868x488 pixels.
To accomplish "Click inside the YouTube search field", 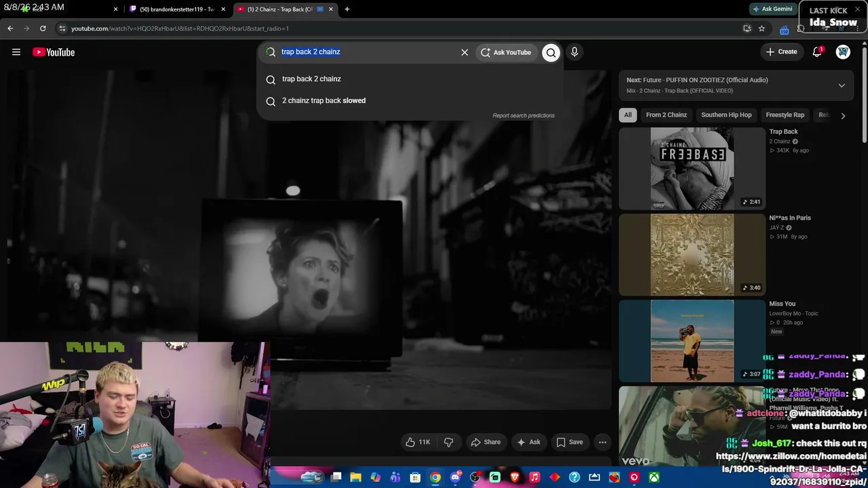I will click(x=366, y=52).
